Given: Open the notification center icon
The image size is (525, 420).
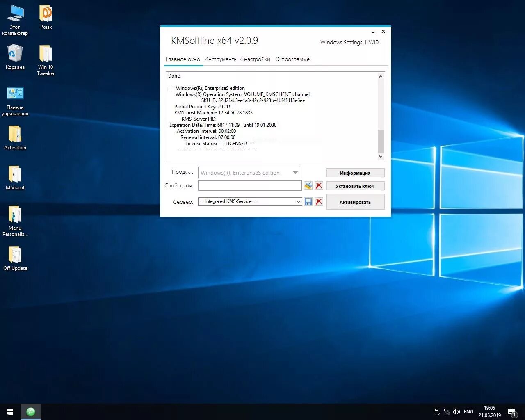Looking at the screenshot, I should (512, 412).
